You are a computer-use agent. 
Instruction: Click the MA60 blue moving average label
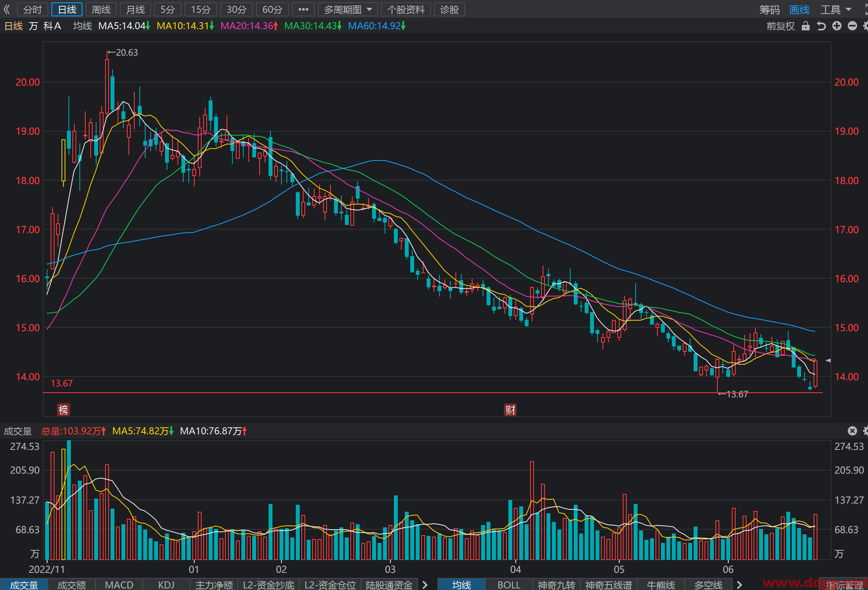coord(377,26)
